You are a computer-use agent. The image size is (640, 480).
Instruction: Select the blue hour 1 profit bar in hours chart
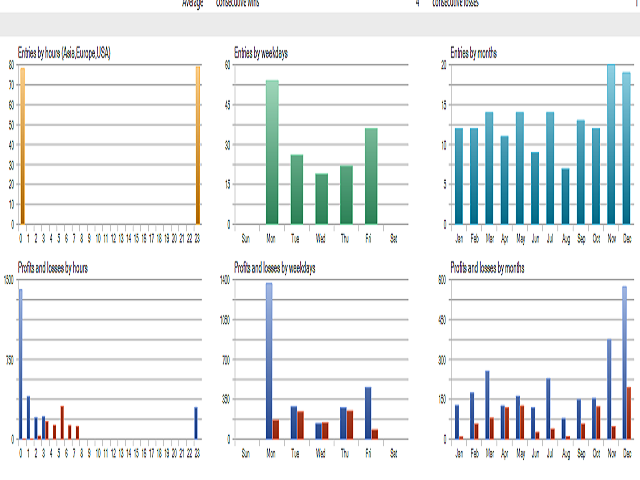click(x=28, y=418)
